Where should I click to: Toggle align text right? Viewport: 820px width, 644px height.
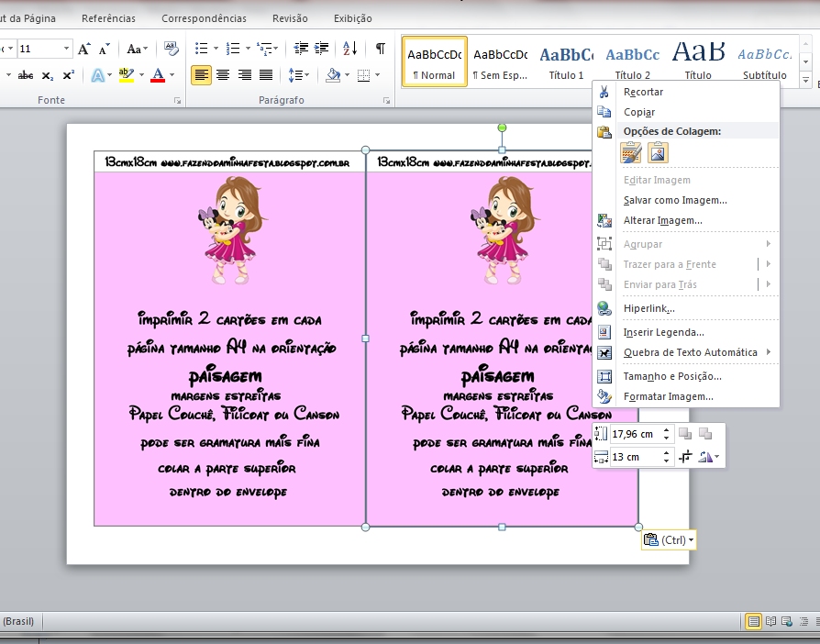[x=244, y=75]
